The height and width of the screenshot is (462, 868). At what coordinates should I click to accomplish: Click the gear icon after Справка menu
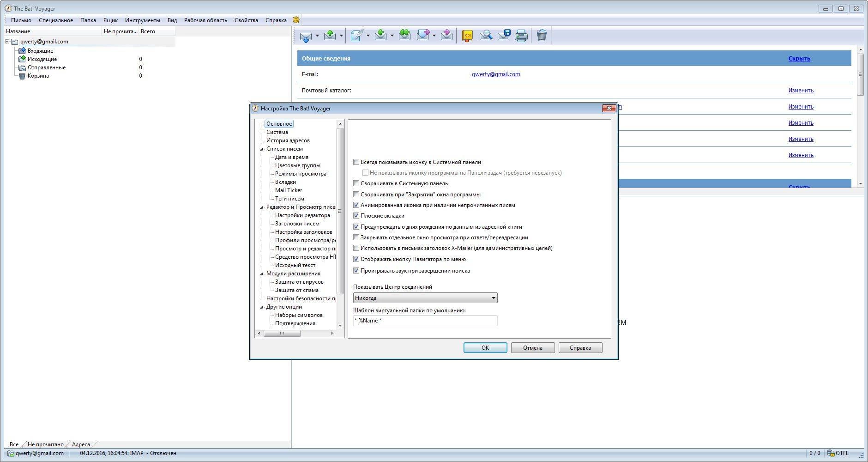click(x=296, y=20)
